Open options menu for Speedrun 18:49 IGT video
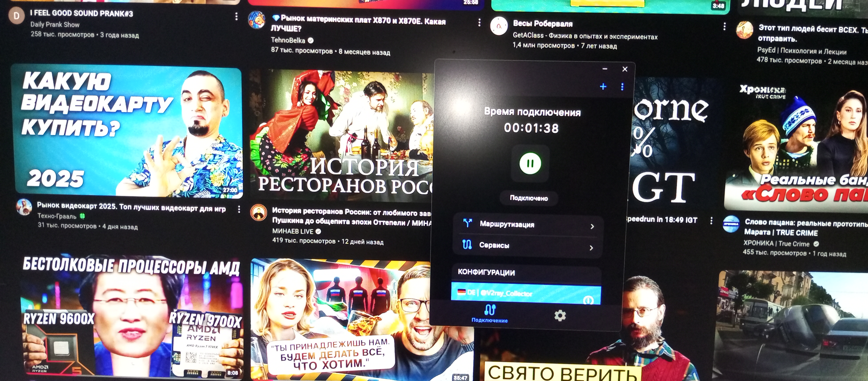This screenshot has height=381, width=868. click(x=711, y=221)
